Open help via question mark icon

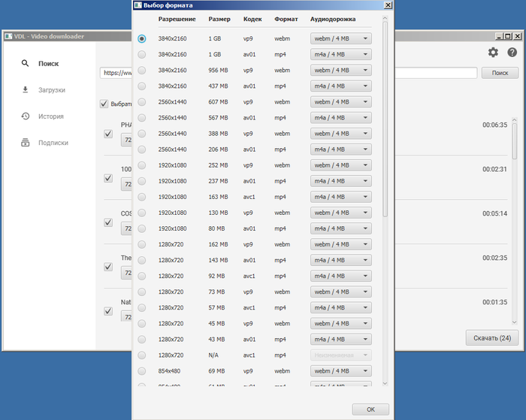(512, 53)
